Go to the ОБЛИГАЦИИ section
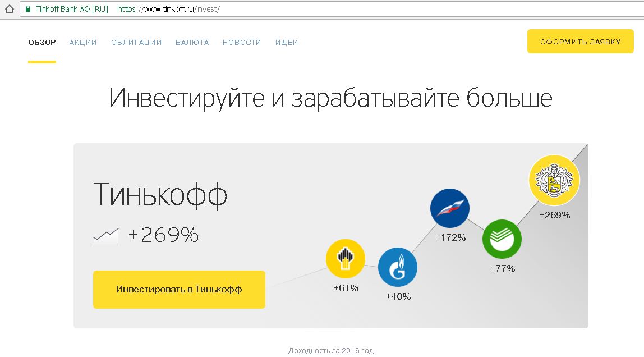This screenshot has width=644, height=357. tap(136, 42)
